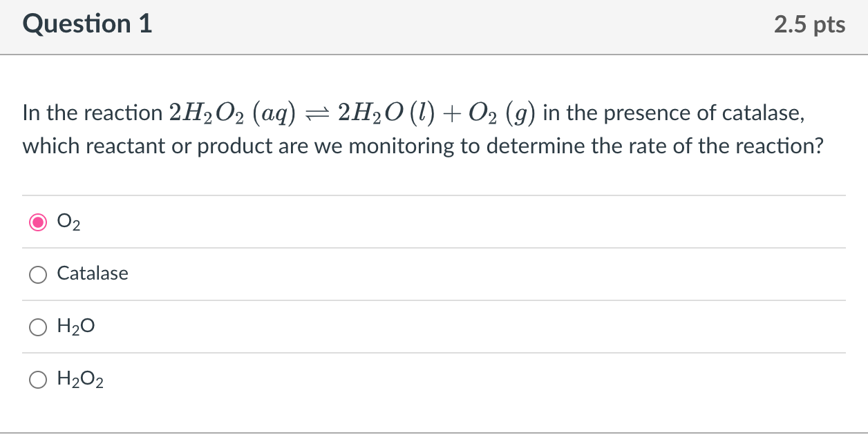The height and width of the screenshot is (435, 868).
Task: Click the first answer row area
Action: pyautogui.click(x=276, y=222)
